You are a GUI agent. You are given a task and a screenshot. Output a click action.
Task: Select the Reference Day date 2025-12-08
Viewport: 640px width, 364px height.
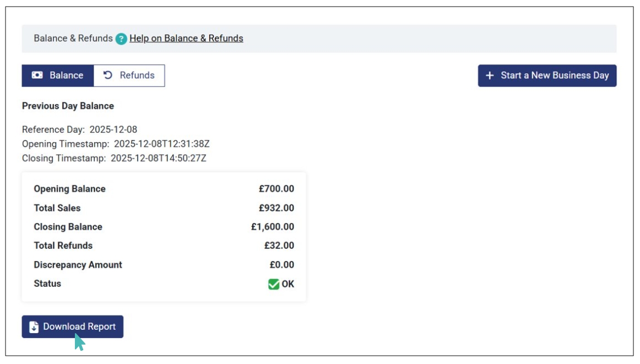[113, 130]
